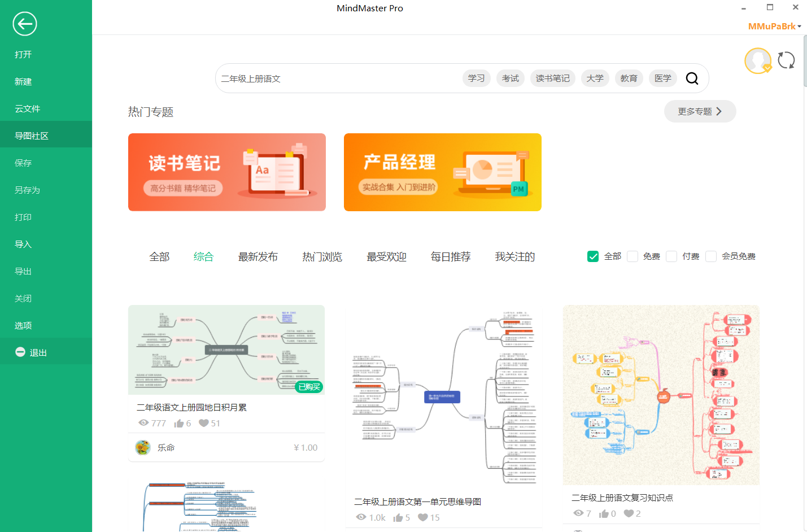Click the 读书笔记 search tag
Screen dimensions: 807x532
(x=553, y=79)
